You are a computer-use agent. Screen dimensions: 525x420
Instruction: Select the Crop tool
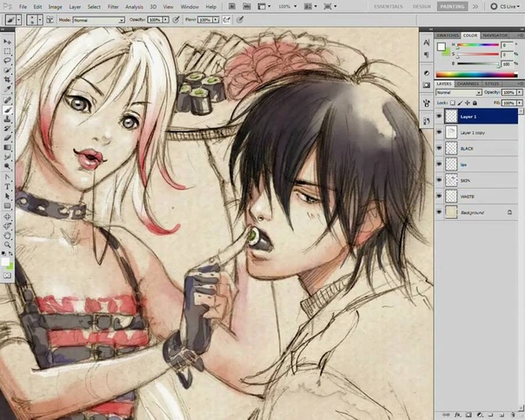[x=7, y=79]
